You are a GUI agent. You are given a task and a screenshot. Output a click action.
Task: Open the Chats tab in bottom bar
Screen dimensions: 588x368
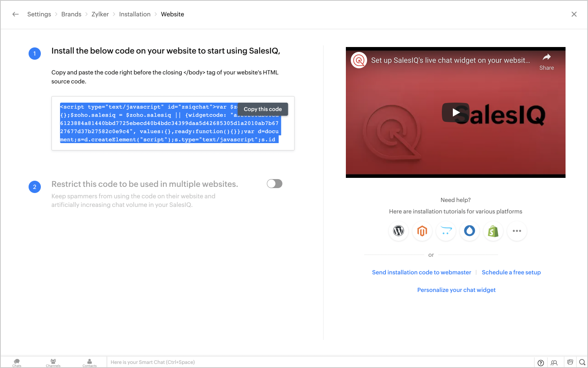[17, 362]
